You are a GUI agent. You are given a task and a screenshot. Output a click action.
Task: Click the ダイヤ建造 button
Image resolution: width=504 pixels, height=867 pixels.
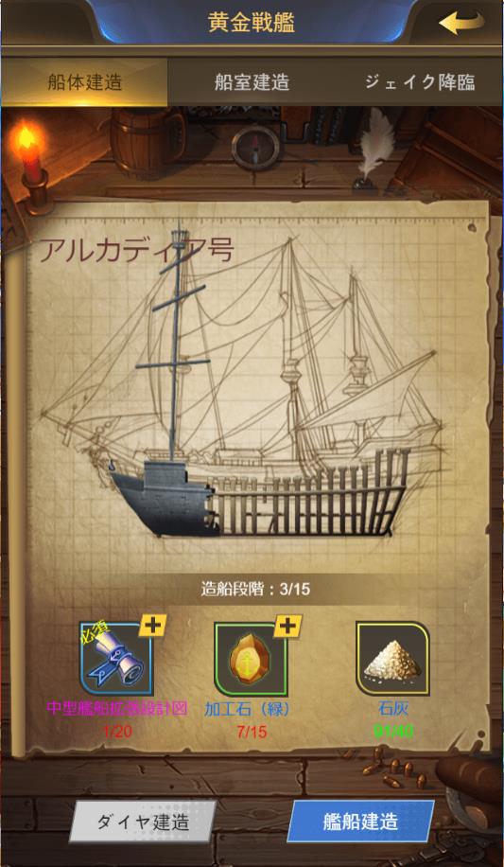pyautogui.click(x=143, y=822)
